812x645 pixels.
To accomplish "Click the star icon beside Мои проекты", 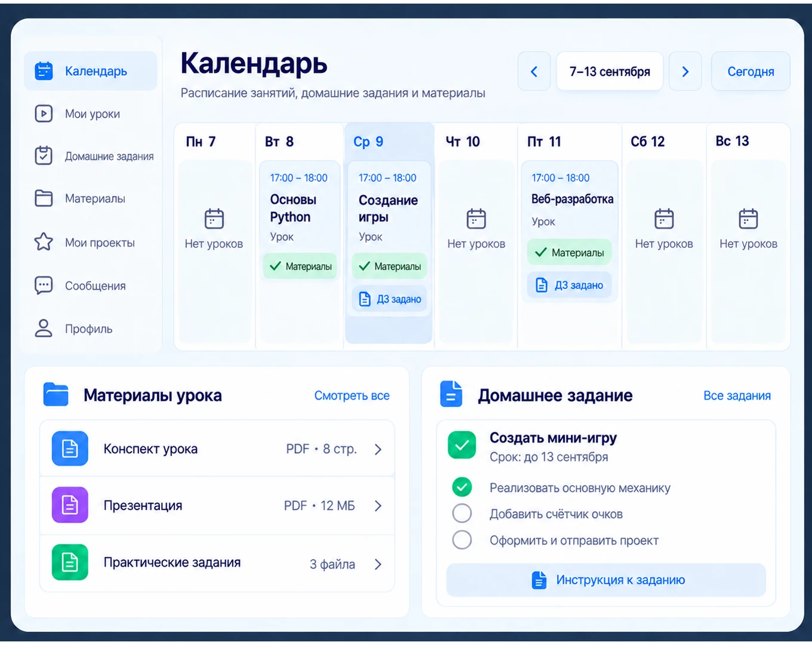I will [x=44, y=242].
